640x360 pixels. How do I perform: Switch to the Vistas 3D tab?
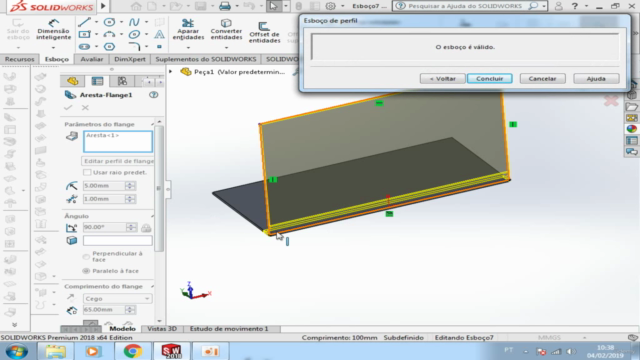(x=162, y=329)
